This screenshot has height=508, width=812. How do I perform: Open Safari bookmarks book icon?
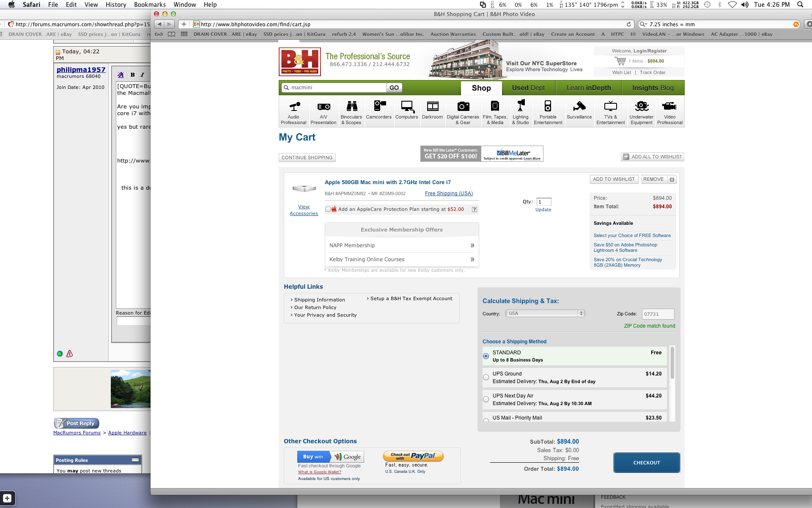tap(171, 34)
